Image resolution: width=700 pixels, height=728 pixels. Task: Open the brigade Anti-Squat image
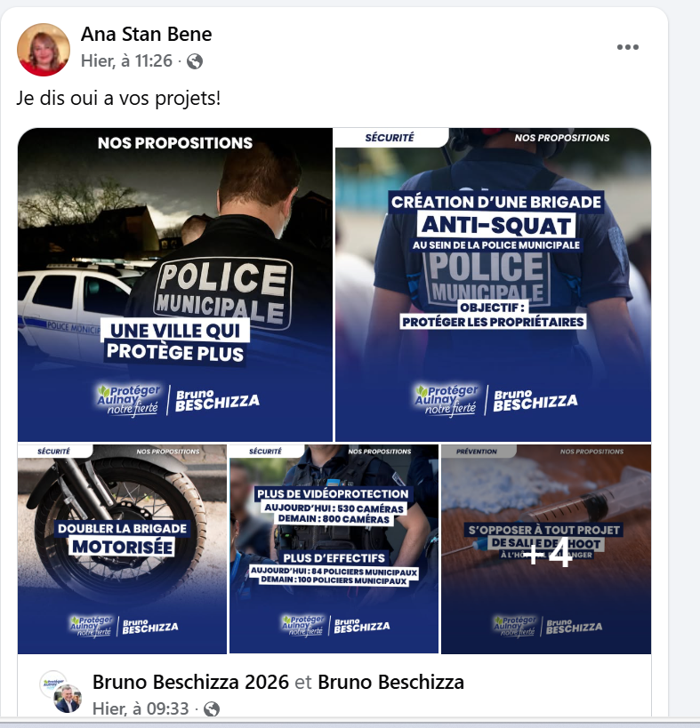tap(493, 284)
